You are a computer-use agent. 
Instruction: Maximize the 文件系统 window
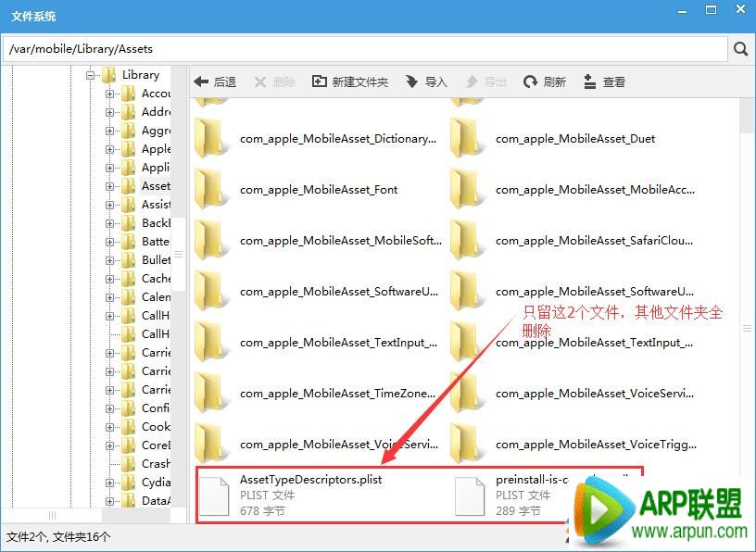click(x=711, y=10)
